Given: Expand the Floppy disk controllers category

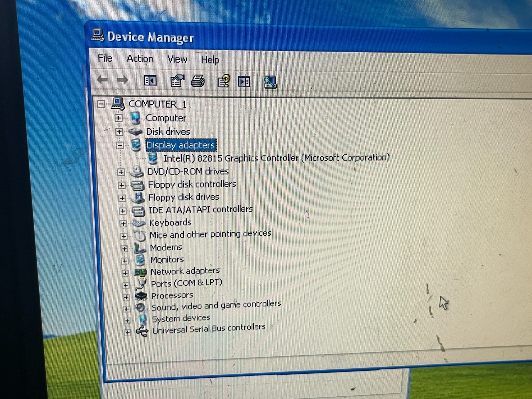Looking at the screenshot, I should point(122,185).
